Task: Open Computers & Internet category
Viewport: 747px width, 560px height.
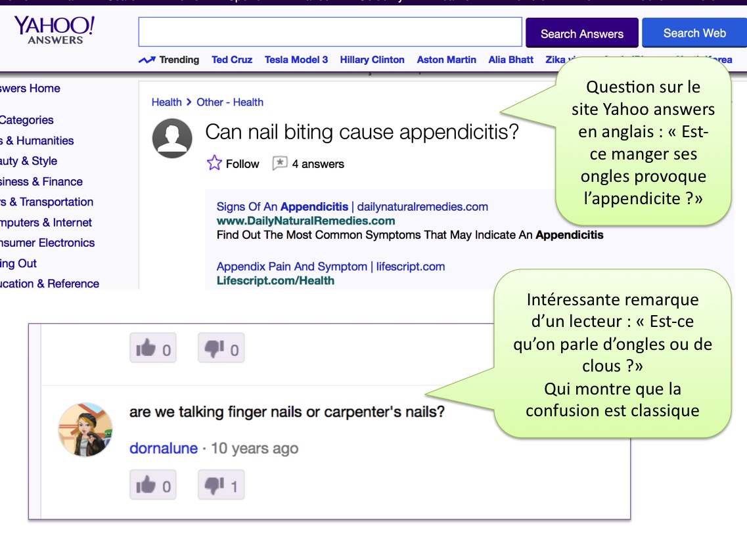Action: click(46, 223)
